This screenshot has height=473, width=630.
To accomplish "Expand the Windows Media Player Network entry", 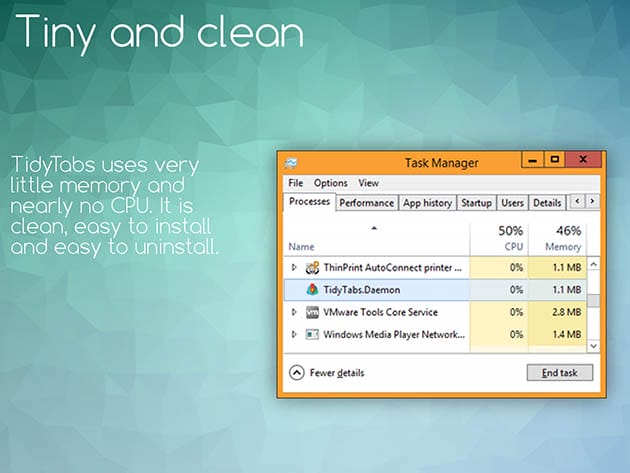I will click(294, 334).
